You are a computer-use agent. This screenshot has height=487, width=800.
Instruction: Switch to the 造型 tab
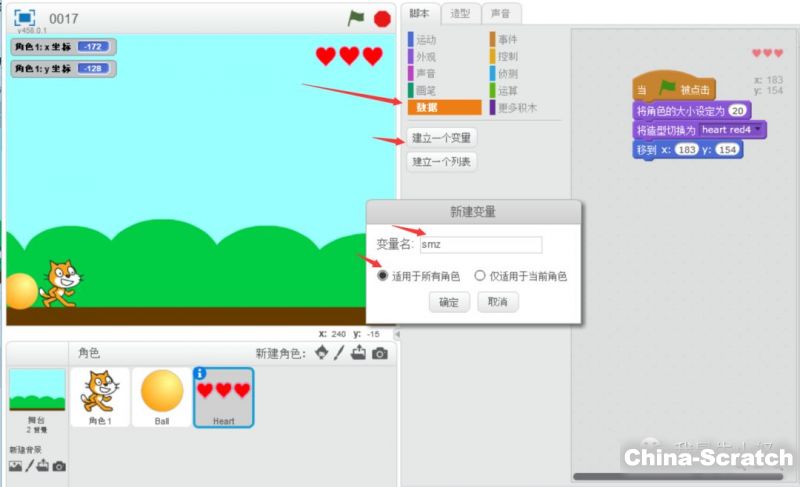460,13
